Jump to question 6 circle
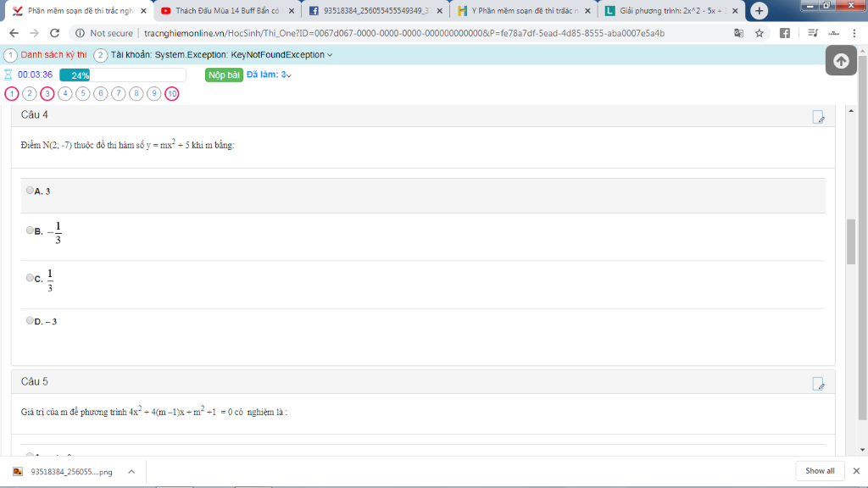The width and height of the screenshot is (868, 488). pyautogui.click(x=101, y=93)
